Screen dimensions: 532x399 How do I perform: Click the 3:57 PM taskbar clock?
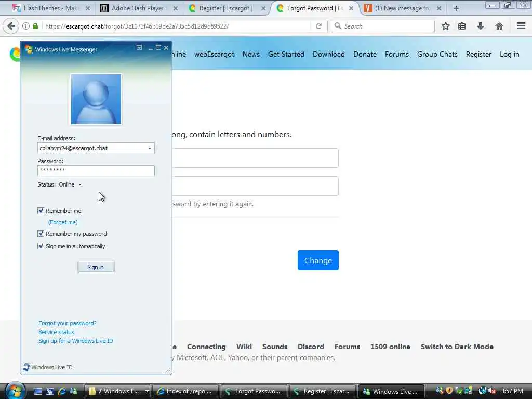(512, 391)
